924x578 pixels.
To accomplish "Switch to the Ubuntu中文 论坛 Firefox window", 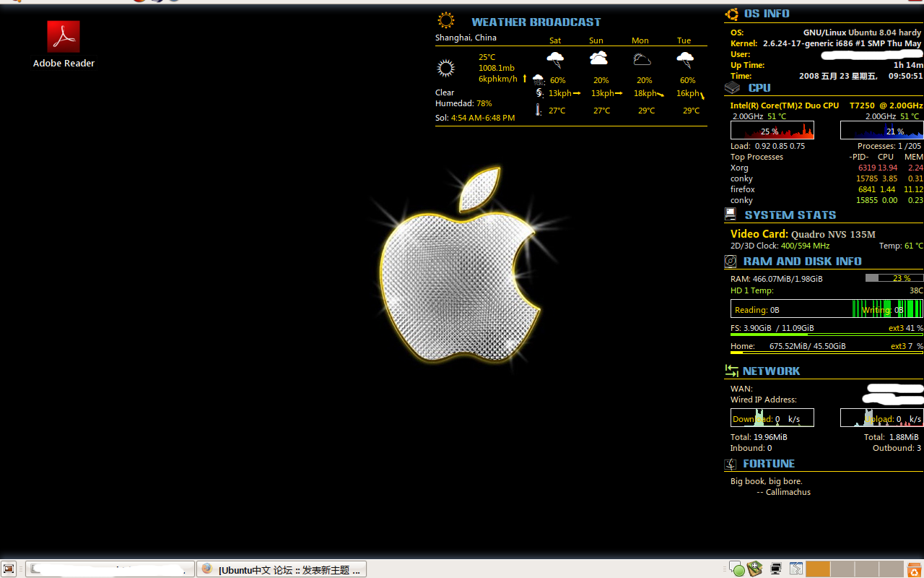I will pyautogui.click(x=282, y=569).
